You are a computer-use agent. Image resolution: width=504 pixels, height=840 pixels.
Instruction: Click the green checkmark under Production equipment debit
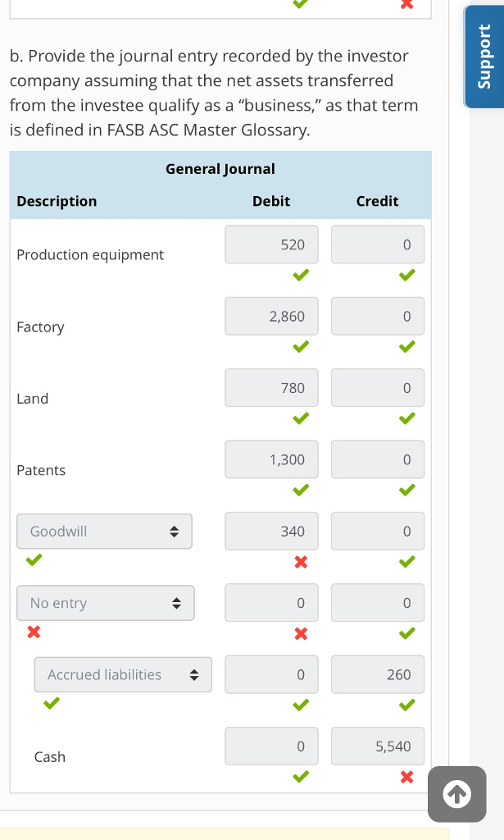pos(300,275)
